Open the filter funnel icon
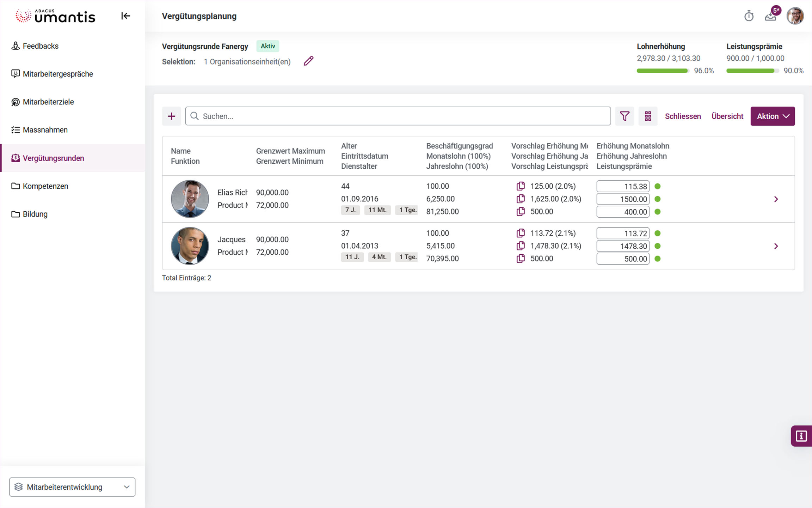The height and width of the screenshot is (508, 812). point(625,116)
